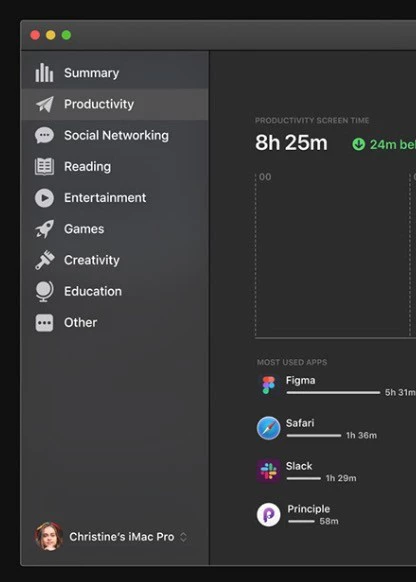Click the Productivity paper plane icon
Viewport: 416px width, 582px height.
pos(45,104)
